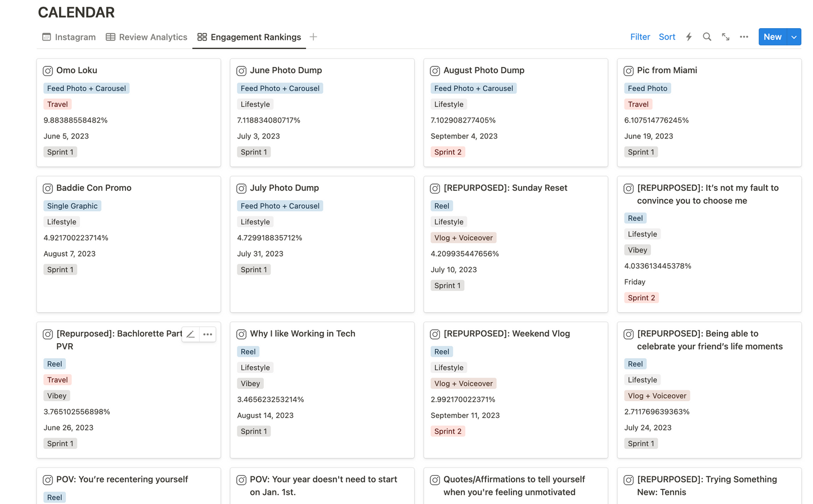Viewport: 813px width, 504px height.
Task: Open Why I like Working in Tech card
Action: pos(303,334)
